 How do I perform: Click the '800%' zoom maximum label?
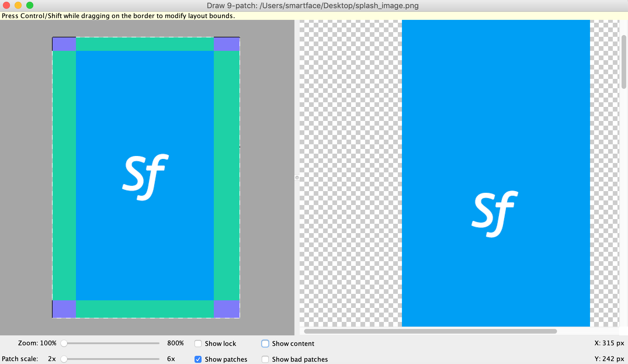click(x=175, y=343)
